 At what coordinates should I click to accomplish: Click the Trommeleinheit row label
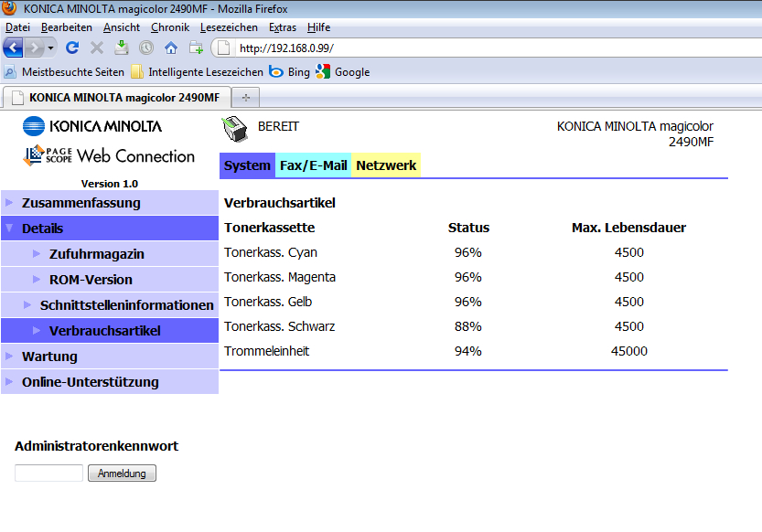click(266, 351)
